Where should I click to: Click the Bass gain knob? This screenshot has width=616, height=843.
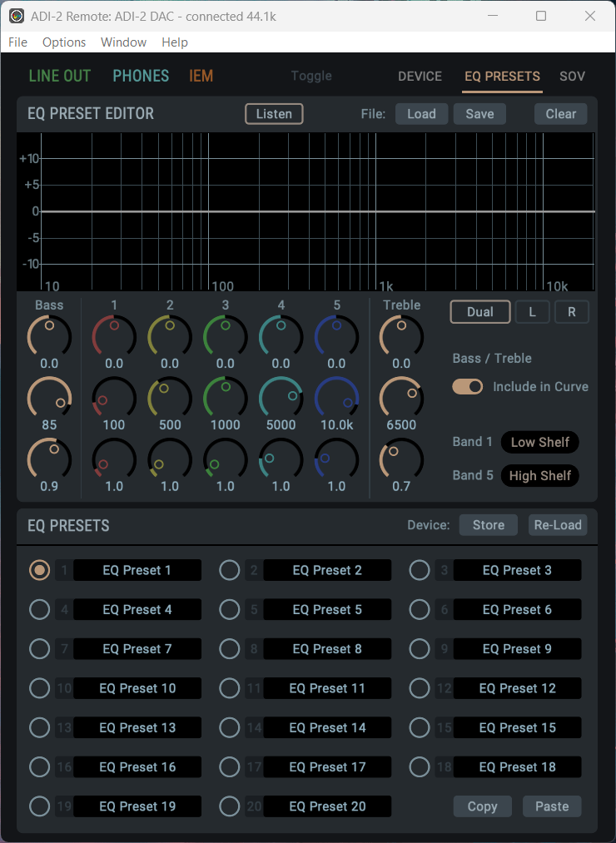tap(49, 336)
